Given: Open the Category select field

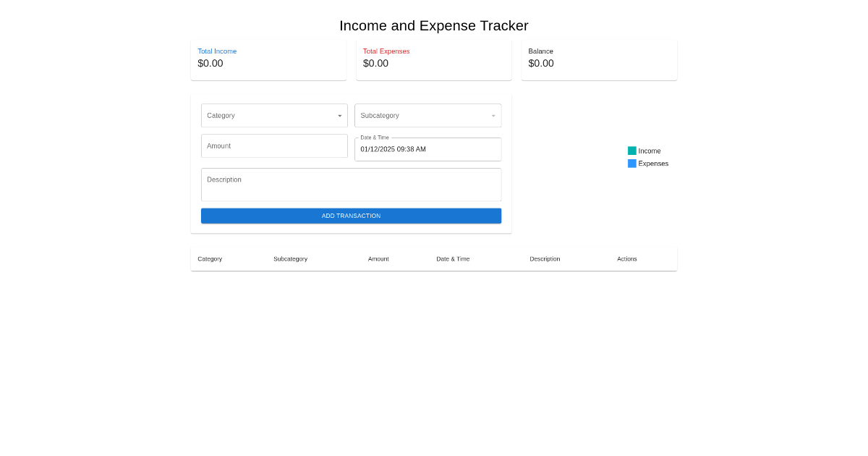Looking at the screenshot, I should 274,116.
